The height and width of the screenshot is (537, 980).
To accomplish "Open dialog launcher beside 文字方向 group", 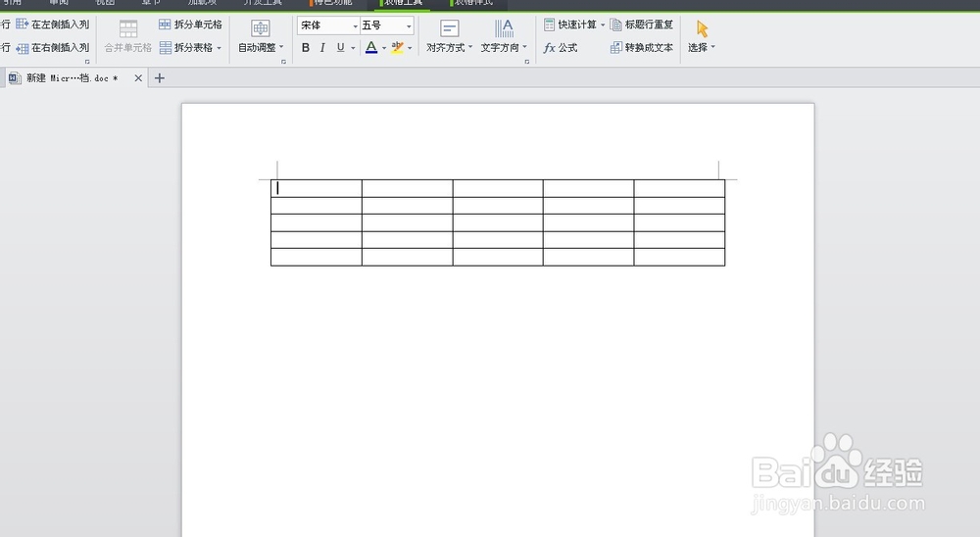I will point(527,62).
